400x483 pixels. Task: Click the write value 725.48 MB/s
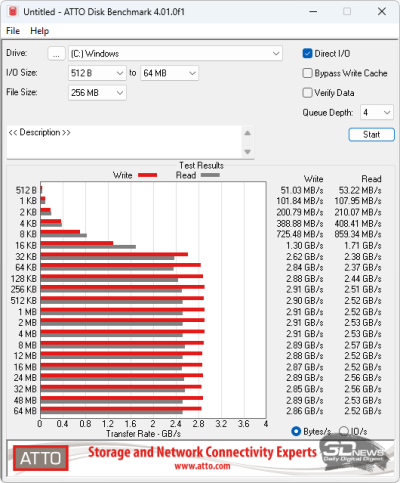pyautogui.click(x=300, y=234)
